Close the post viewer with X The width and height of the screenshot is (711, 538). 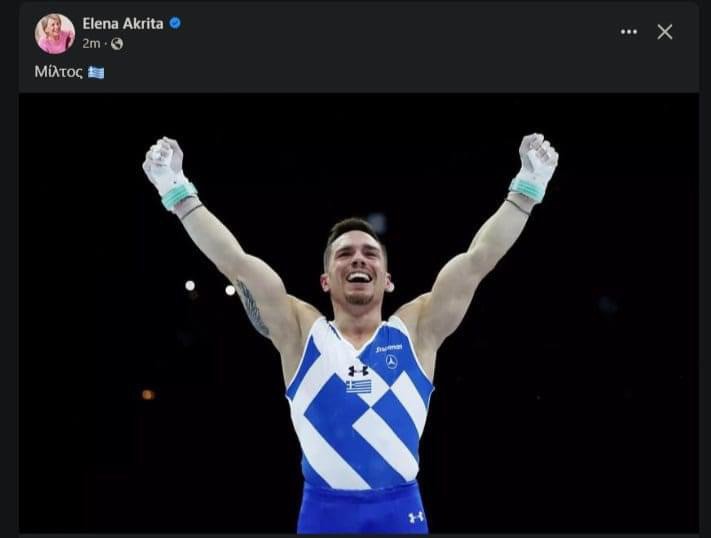(665, 32)
